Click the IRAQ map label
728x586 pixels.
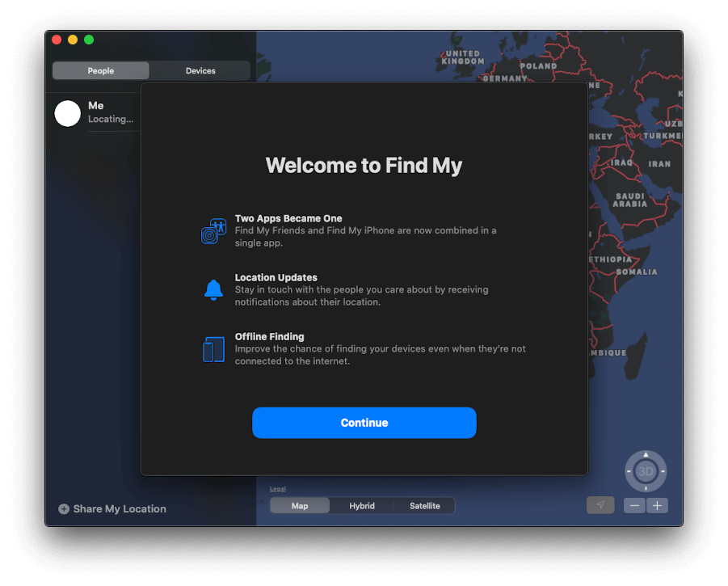[x=621, y=162]
